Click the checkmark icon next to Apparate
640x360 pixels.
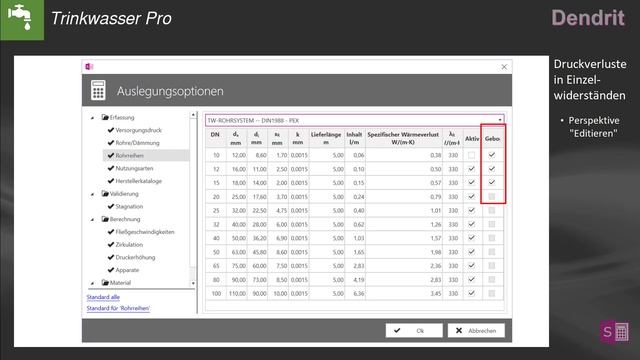(111, 270)
